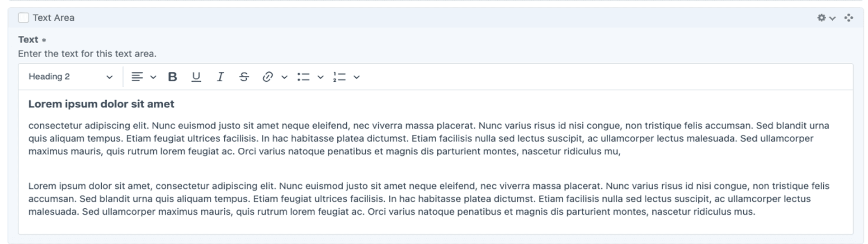Insert a bulleted list
The height and width of the screenshot is (244, 868).
[x=303, y=77]
